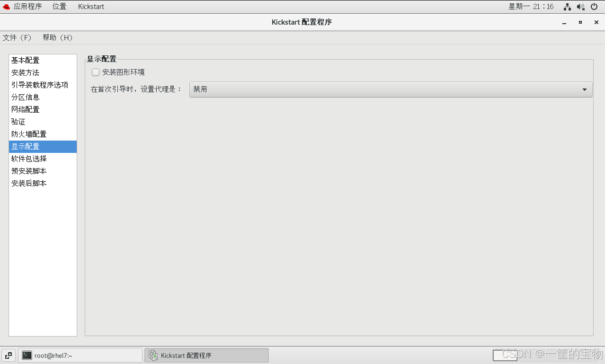Viewport: 605px width, 364px height.
Task: Click the 显示配置 group heading
Action: (x=101, y=59)
